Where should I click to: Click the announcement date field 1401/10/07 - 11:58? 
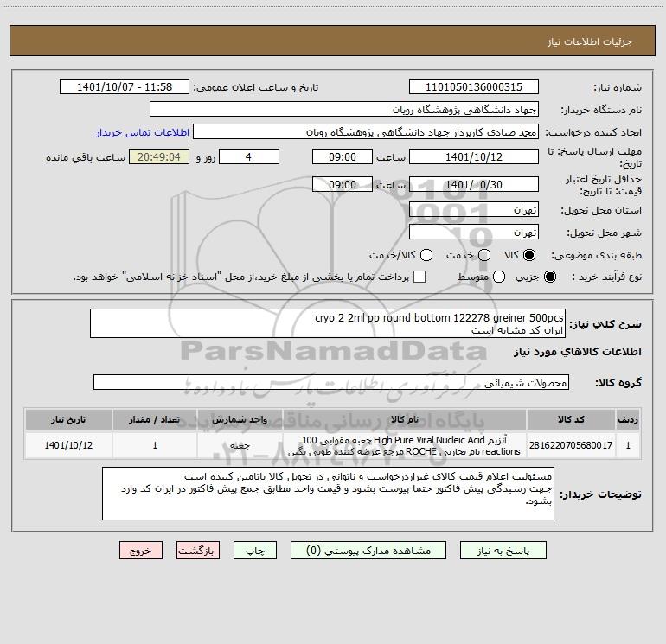click(125, 87)
